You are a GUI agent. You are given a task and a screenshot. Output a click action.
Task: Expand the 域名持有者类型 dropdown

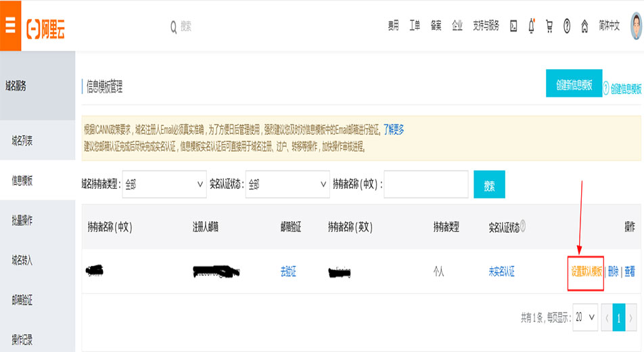pyautogui.click(x=164, y=184)
